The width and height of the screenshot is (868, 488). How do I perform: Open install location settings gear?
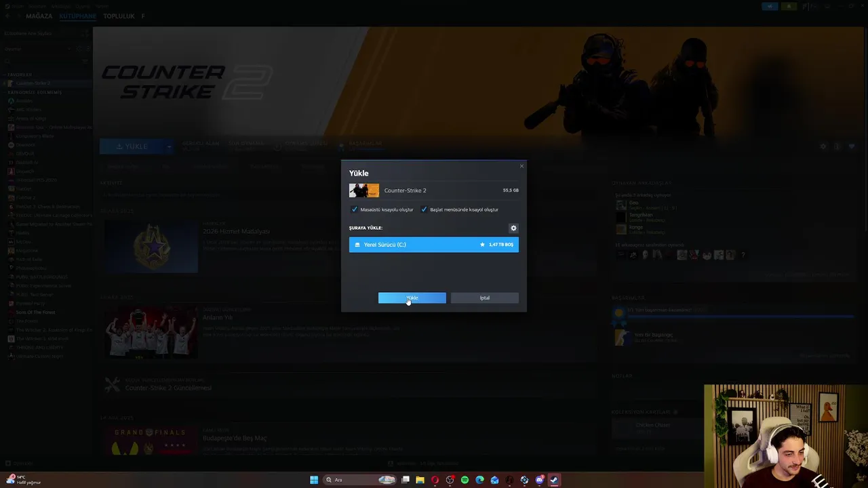pyautogui.click(x=513, y=228)
